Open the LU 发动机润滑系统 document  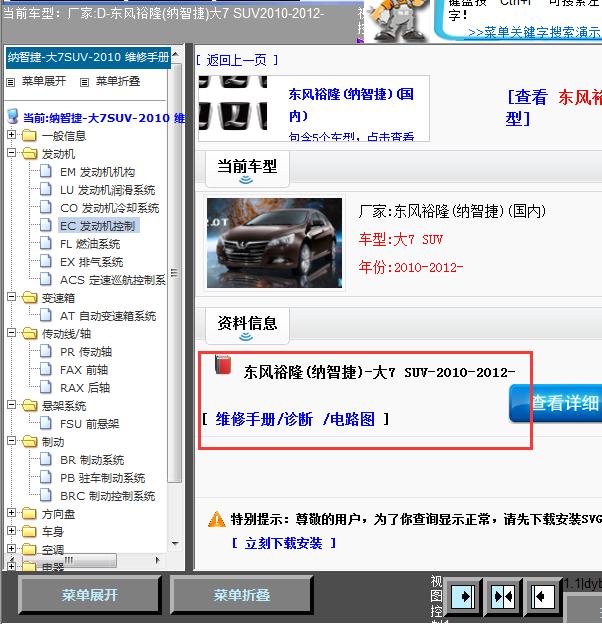point(107,190)
